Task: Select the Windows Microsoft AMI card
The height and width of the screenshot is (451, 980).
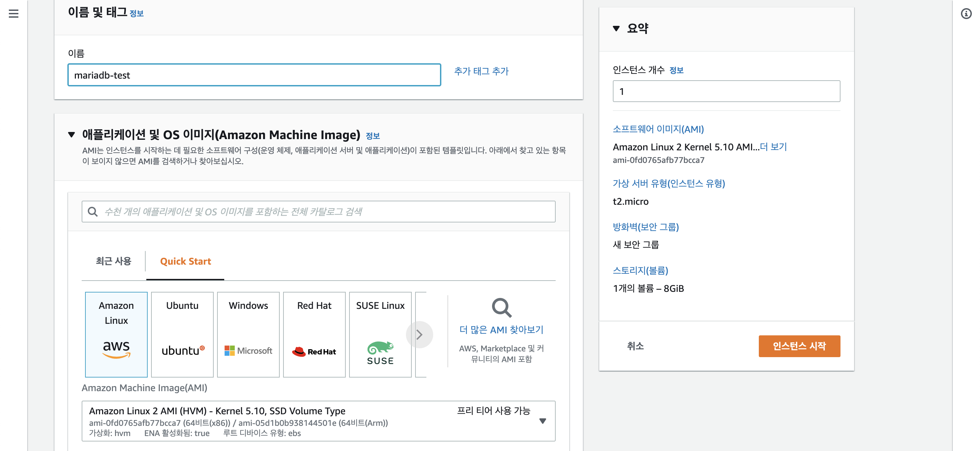Action: (248, 335)
